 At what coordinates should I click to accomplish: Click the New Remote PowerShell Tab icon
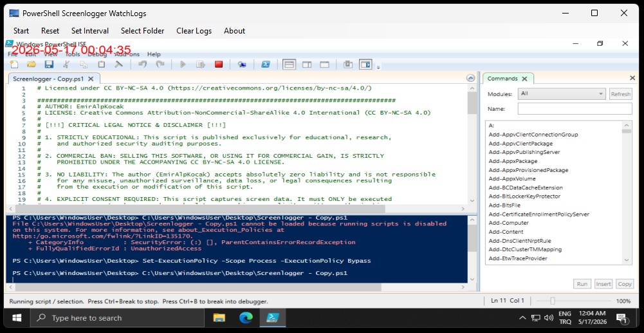point(242,64)
